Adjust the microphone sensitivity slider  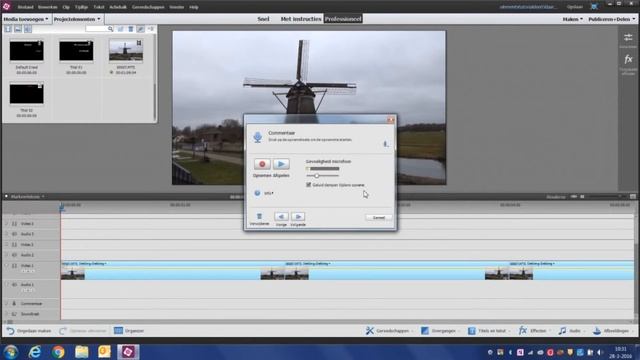(317, 176)
